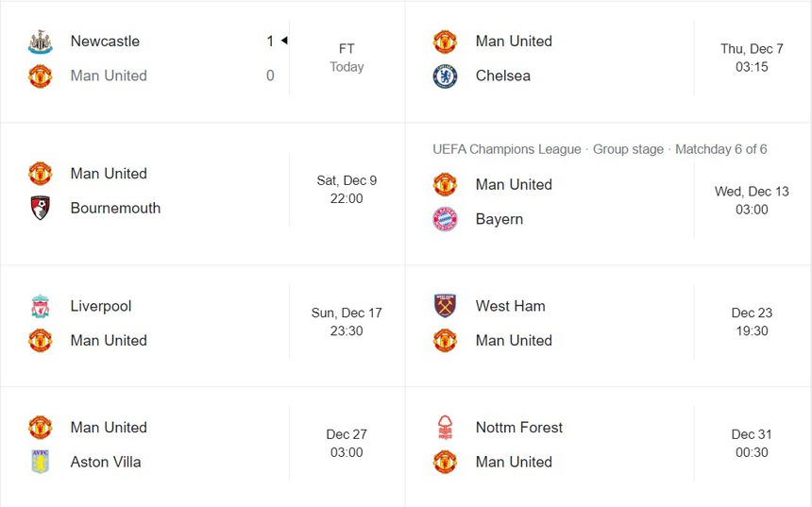Image resolution: width=812 pixels, height=507 pixels.
Task: Click the winner arrow beside Newcastle's score
Action: click(x=284, y=41)
